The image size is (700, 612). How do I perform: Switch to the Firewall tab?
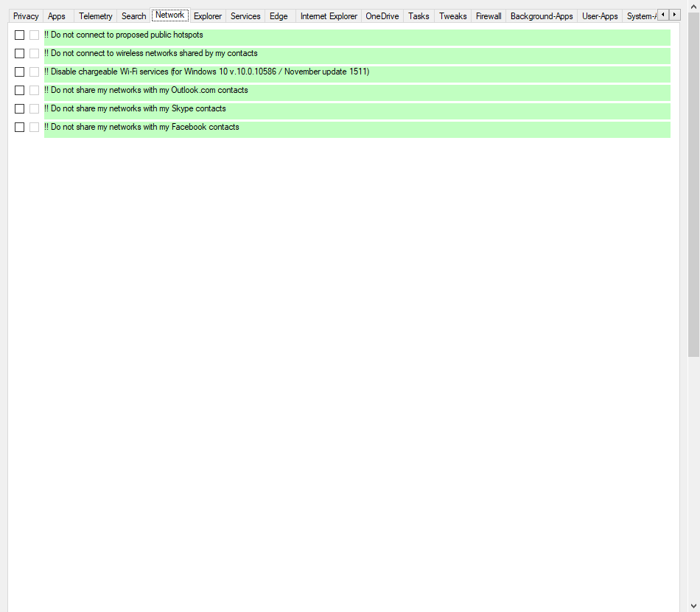pyautogui.click(x=489, y=16)
